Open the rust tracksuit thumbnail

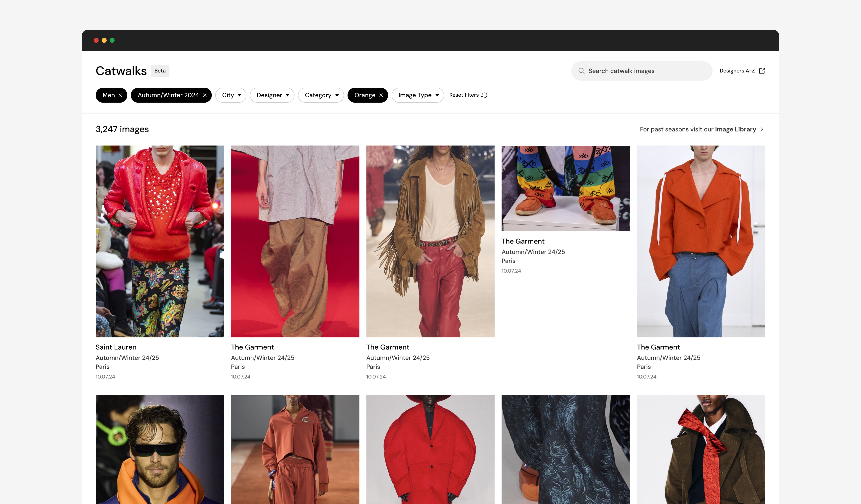point(295,449)
